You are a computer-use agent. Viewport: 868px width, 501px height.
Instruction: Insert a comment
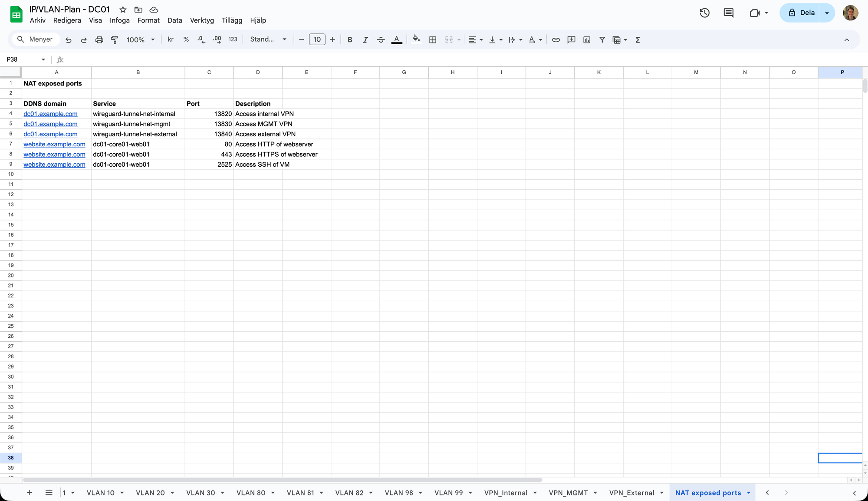tap(571, 40)
